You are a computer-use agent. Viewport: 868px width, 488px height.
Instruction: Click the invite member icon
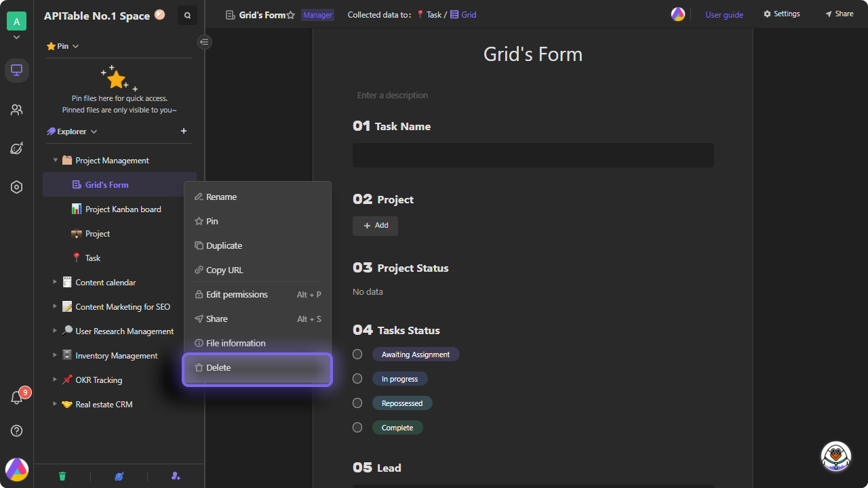(x=176, y=476)
